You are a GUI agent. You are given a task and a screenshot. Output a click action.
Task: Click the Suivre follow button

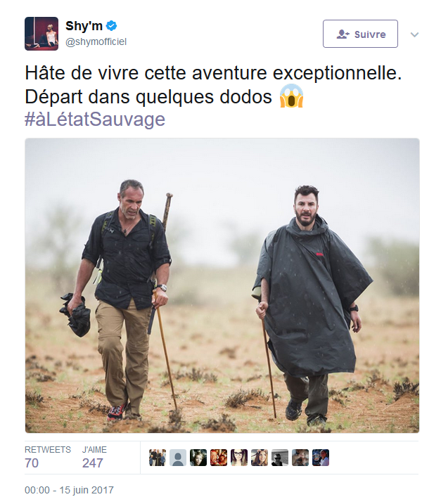click(360, 34)
